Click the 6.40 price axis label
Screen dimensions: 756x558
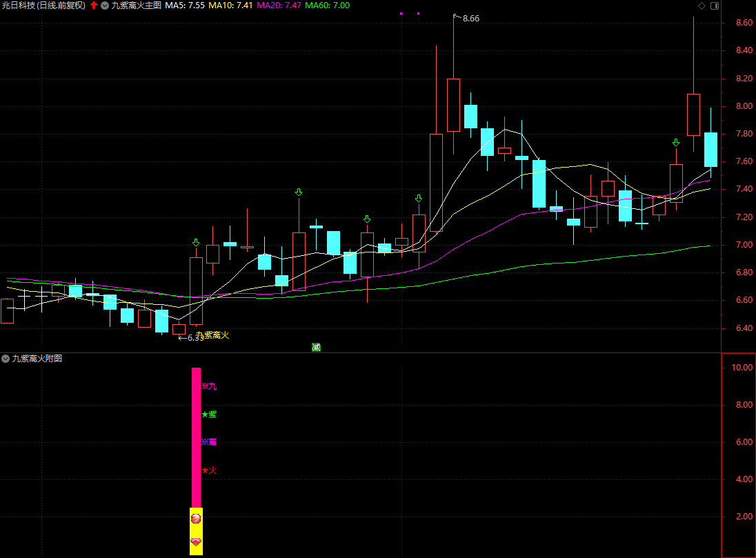coord(744,328)
